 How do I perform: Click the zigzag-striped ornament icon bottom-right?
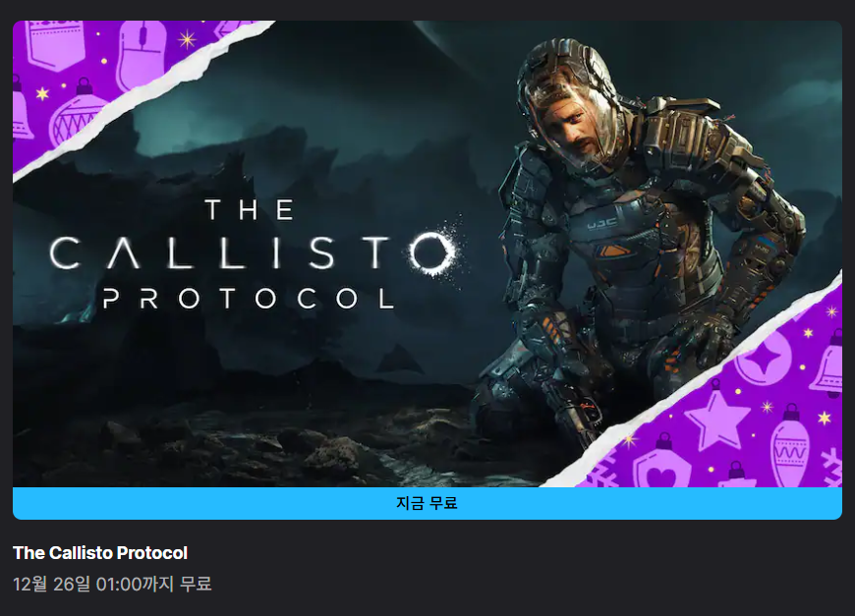click(790, 447)
